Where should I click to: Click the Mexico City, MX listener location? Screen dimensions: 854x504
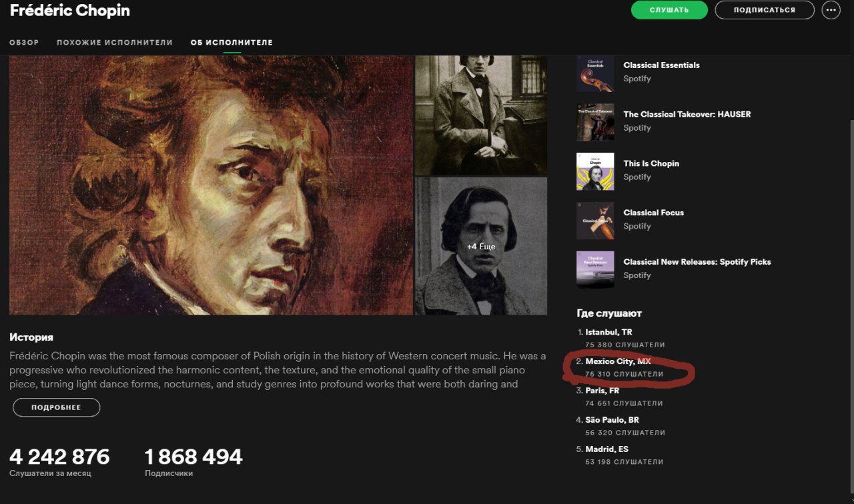(618, 361)
